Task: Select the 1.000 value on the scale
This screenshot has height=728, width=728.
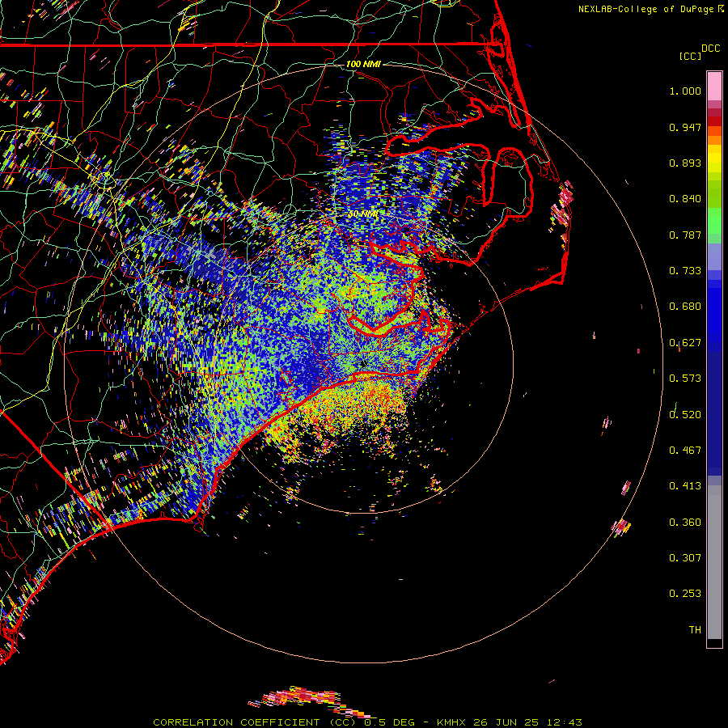Action: (685, 91)
